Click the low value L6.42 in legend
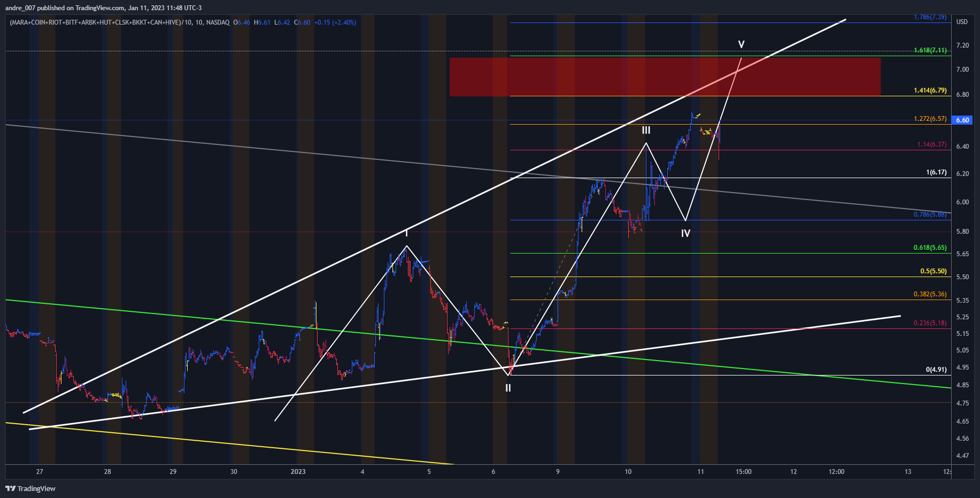 click(x=282, y=22)
